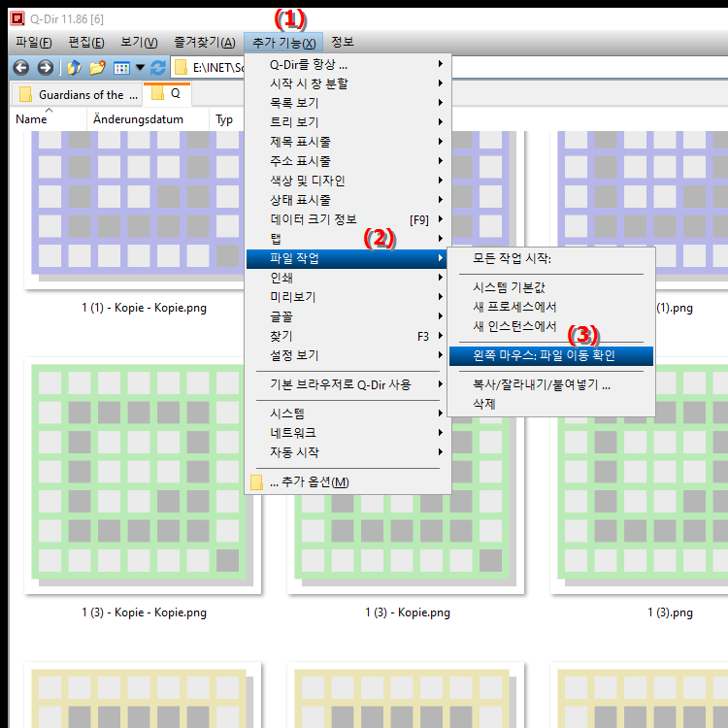Expand the 데이터 크기 정보 submenu

[x=347, y=219]
